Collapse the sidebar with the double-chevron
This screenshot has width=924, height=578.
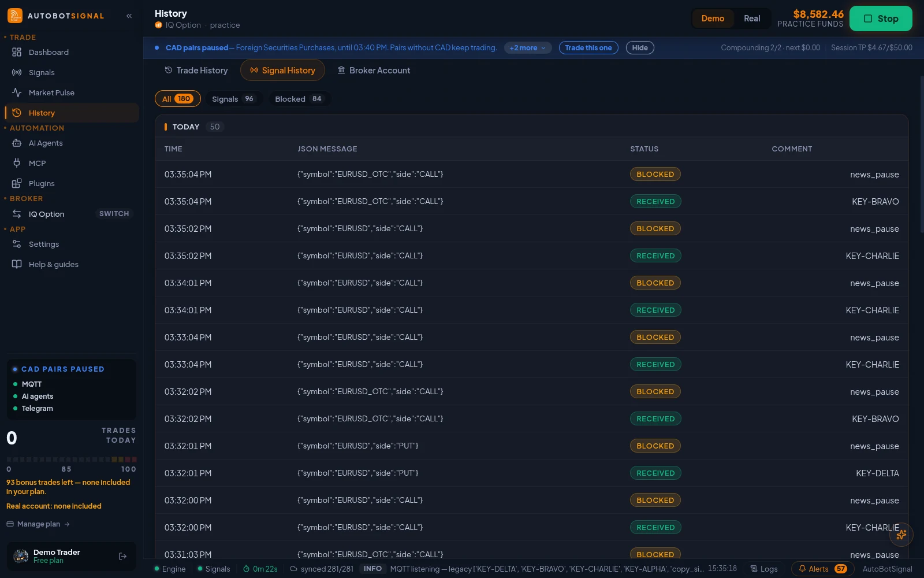129,16
